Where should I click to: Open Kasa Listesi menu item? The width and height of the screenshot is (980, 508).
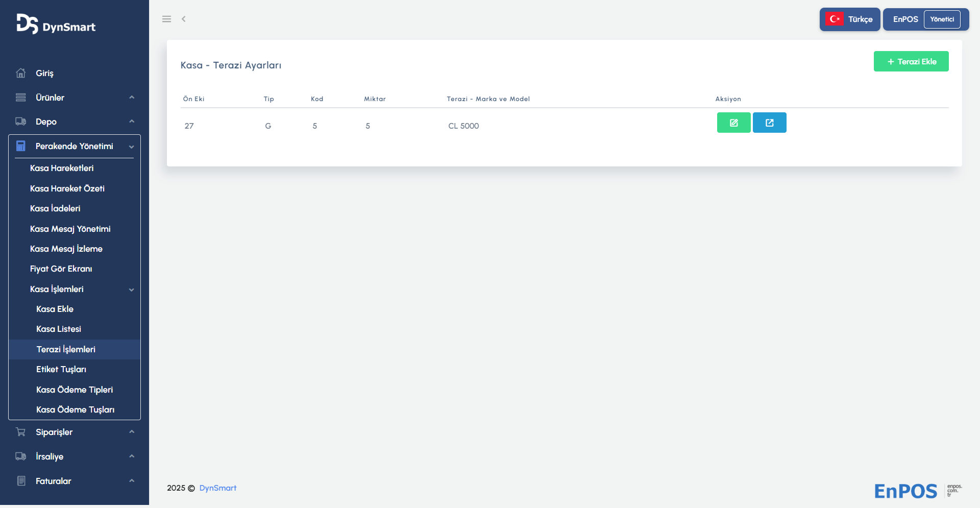point(59,329)
